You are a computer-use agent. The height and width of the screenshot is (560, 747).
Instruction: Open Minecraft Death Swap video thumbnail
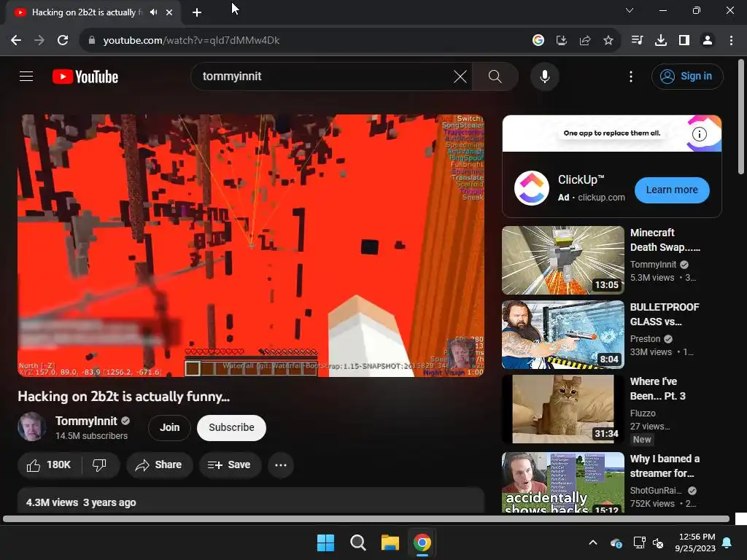[x=562, y=260]
